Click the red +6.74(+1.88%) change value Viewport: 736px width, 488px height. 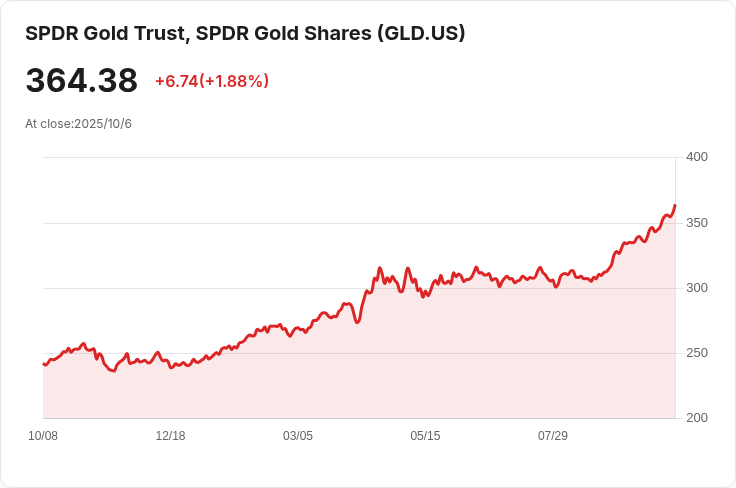pos(211,81)
